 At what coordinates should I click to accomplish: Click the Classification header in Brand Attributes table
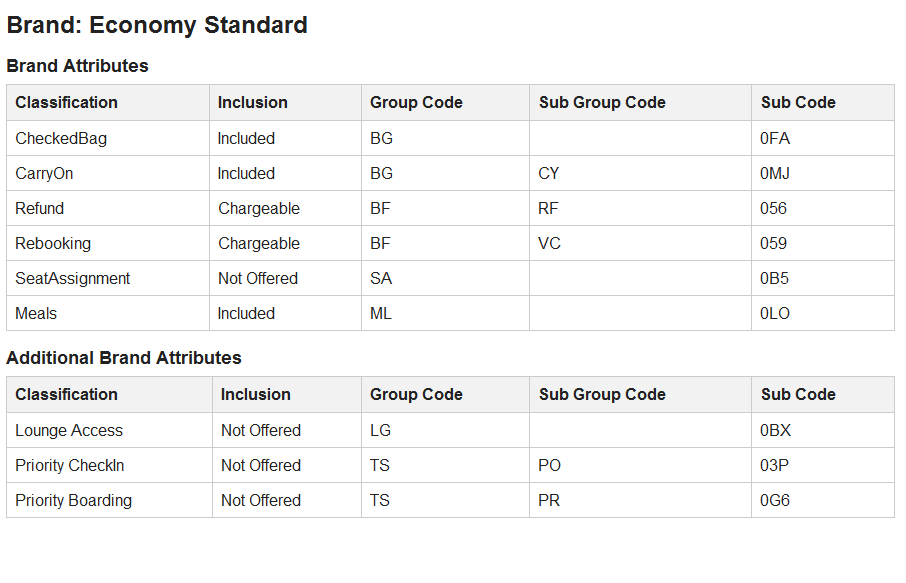pos(66,102)
